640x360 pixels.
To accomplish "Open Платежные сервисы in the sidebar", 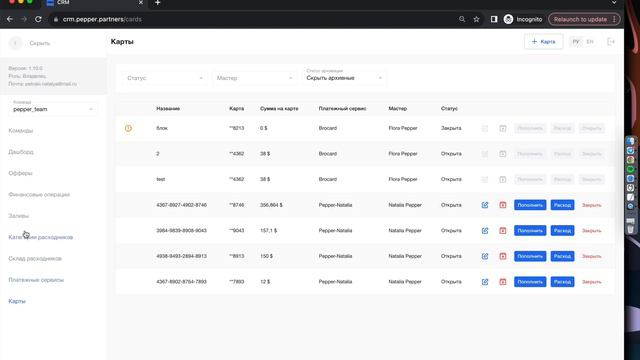I will tap(36, 280).
